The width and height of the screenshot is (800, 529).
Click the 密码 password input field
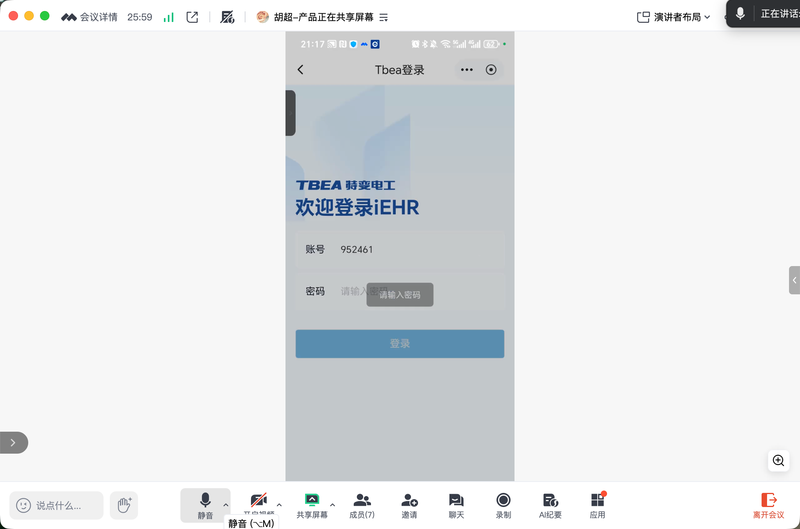[400, 291]
